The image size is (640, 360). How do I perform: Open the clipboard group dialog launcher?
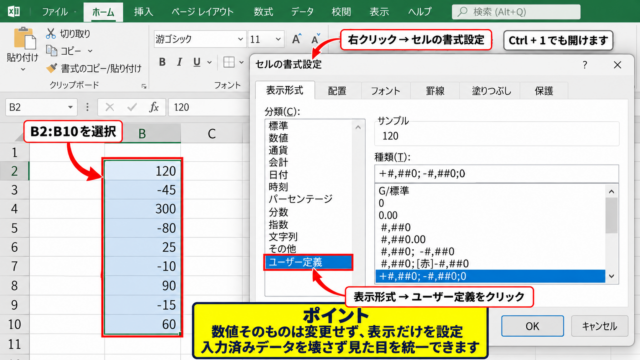144,86
